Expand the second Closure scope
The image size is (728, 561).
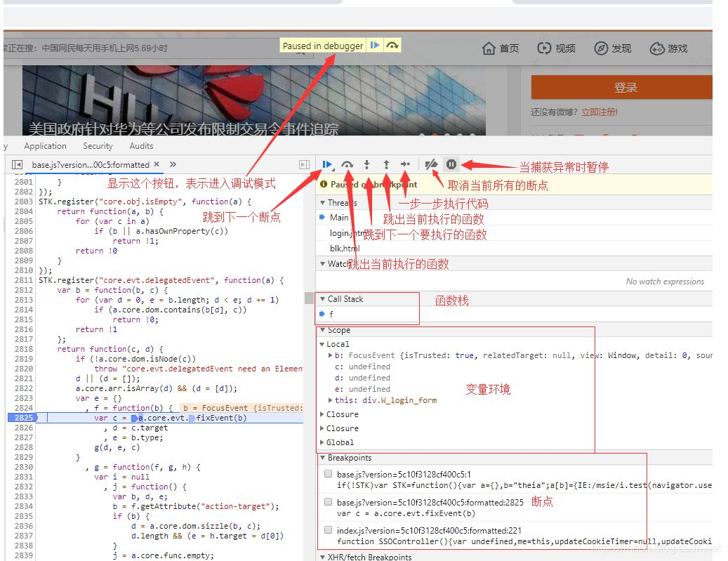pos(322,428)
